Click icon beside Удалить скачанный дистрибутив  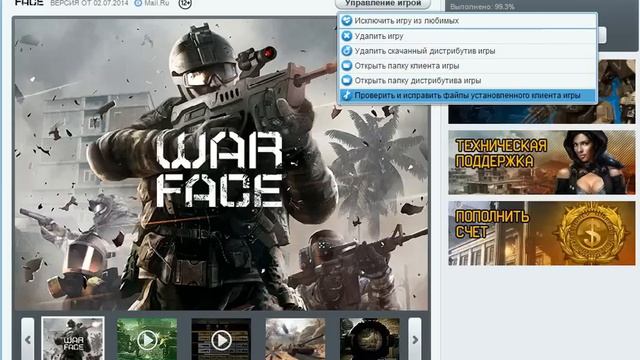pyautogui.click(x=347, y=51)
